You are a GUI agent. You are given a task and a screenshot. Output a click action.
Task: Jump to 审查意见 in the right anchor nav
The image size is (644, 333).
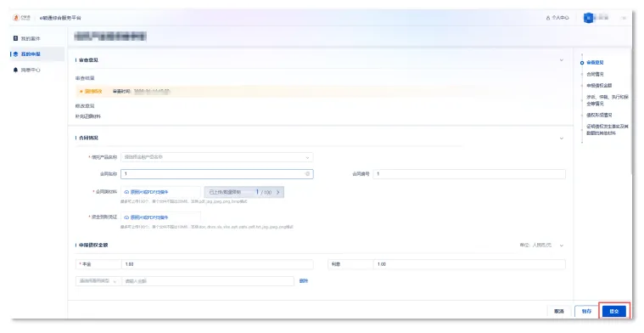coord(595,63)
